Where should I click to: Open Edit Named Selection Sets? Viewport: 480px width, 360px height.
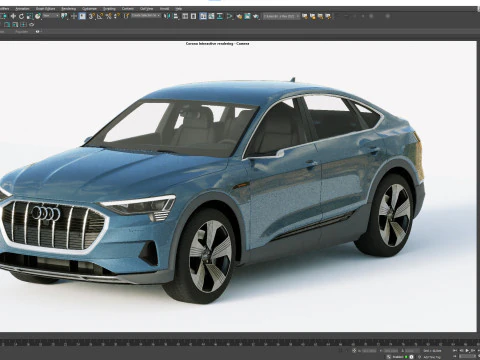coord(127,16)
